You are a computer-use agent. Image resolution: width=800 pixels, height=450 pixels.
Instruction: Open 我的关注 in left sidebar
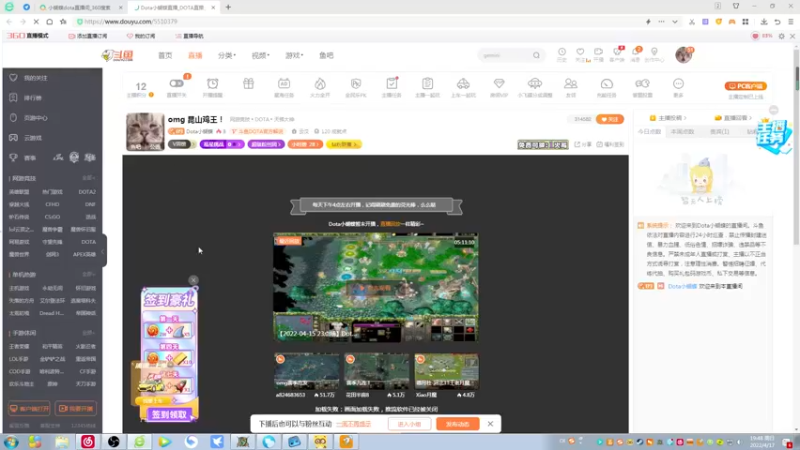coord(35,78)
